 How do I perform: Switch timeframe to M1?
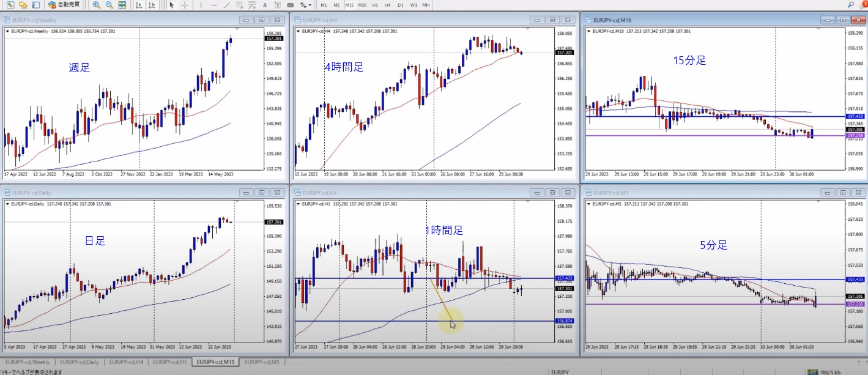coord(324,5)
